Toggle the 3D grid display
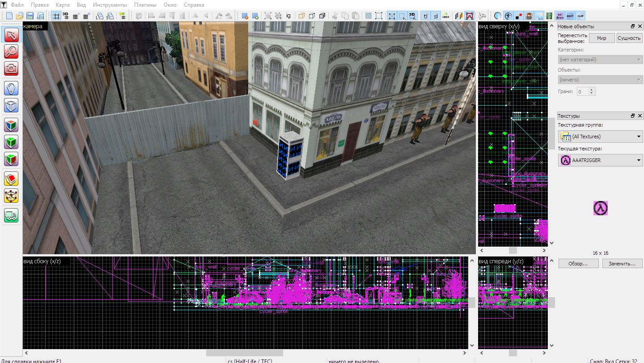 pos(66,16)
